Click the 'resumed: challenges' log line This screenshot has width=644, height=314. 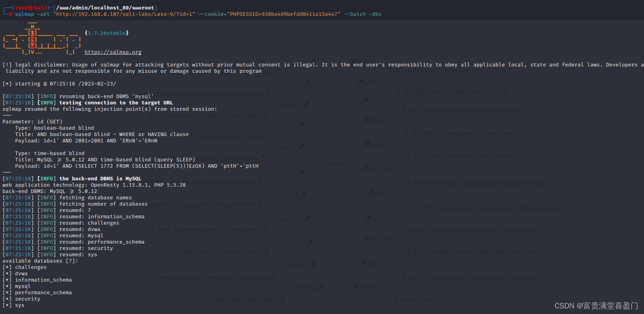tap(61, 223)
